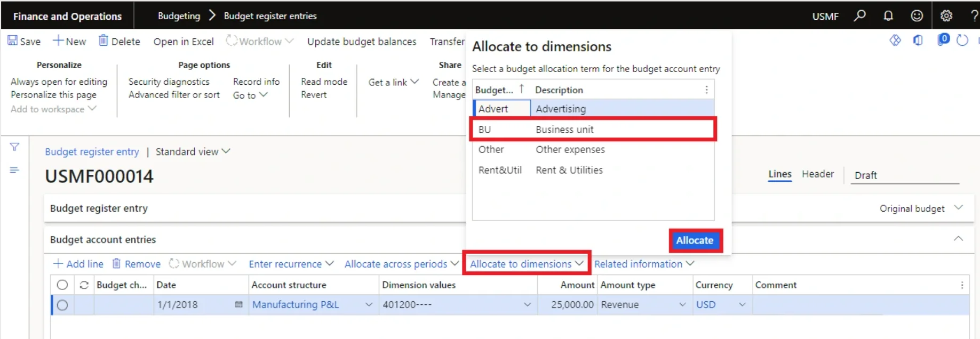Select BU Business unit row

point(593,130)
